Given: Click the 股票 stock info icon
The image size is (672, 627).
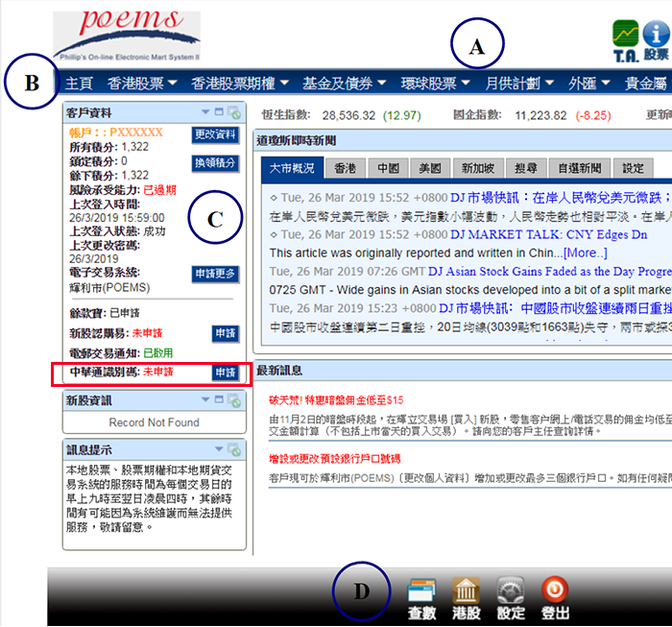Looking at the screenshot, I should point(657,39).
